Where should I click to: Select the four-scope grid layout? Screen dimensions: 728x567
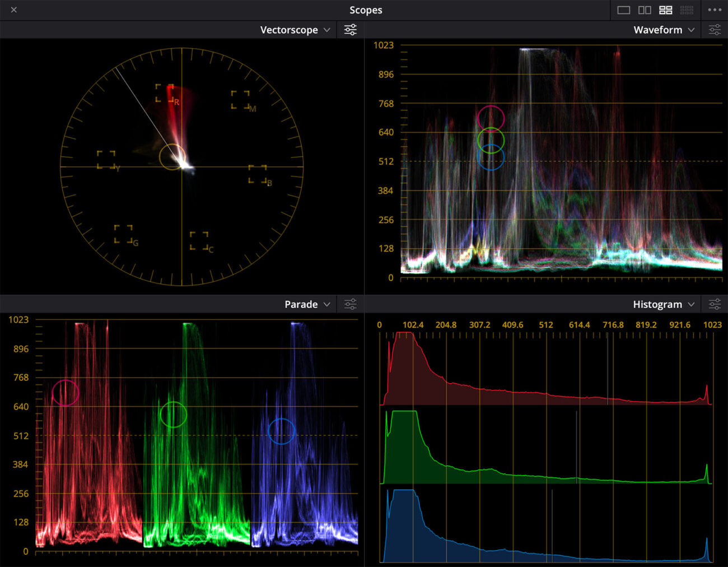665,10
